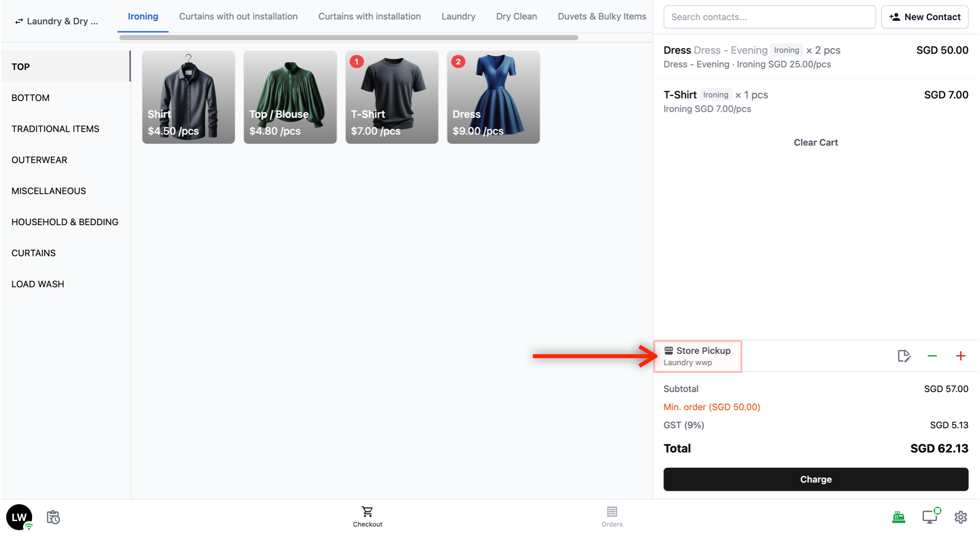Screen dimensions: 980x538
Task: Switch the Laundry & Dry store selector
Action: [57, 21]
